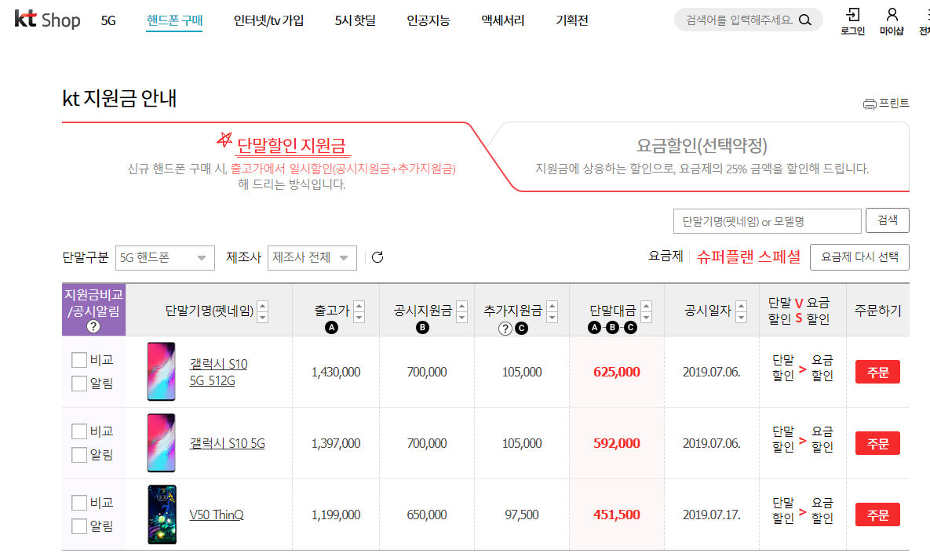Screen dimensions: 930x560
Task: Sort 단말대금 column descending arrow
Action: [x=647, y=317]
